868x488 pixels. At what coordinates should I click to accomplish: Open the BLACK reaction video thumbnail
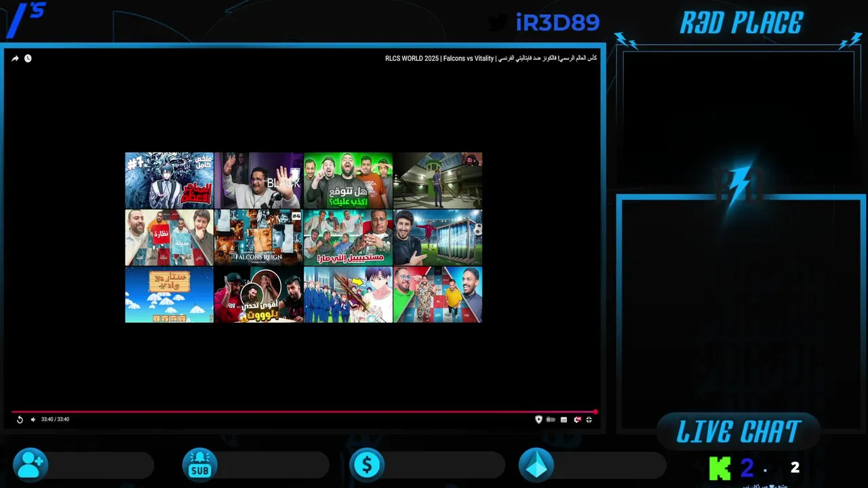(x=258, y=180)
